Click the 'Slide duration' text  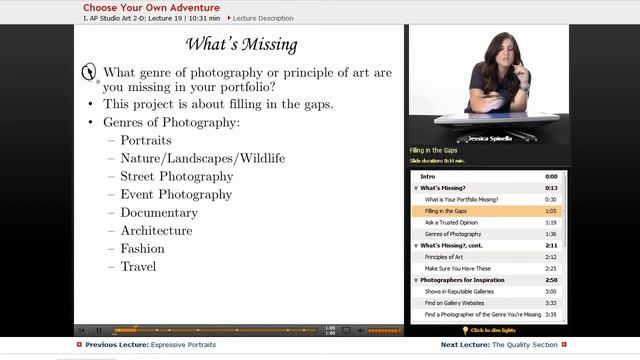[x=437, y=161]
